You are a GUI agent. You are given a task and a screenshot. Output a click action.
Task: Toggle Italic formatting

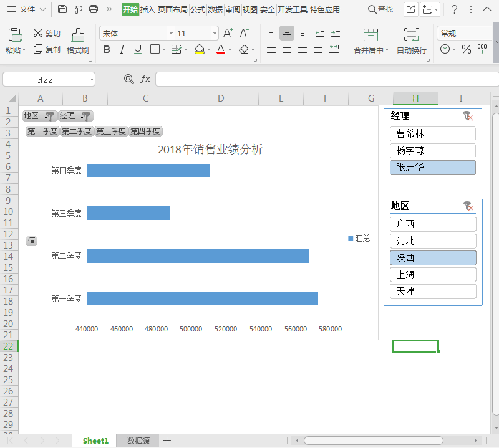click(122, 49)
